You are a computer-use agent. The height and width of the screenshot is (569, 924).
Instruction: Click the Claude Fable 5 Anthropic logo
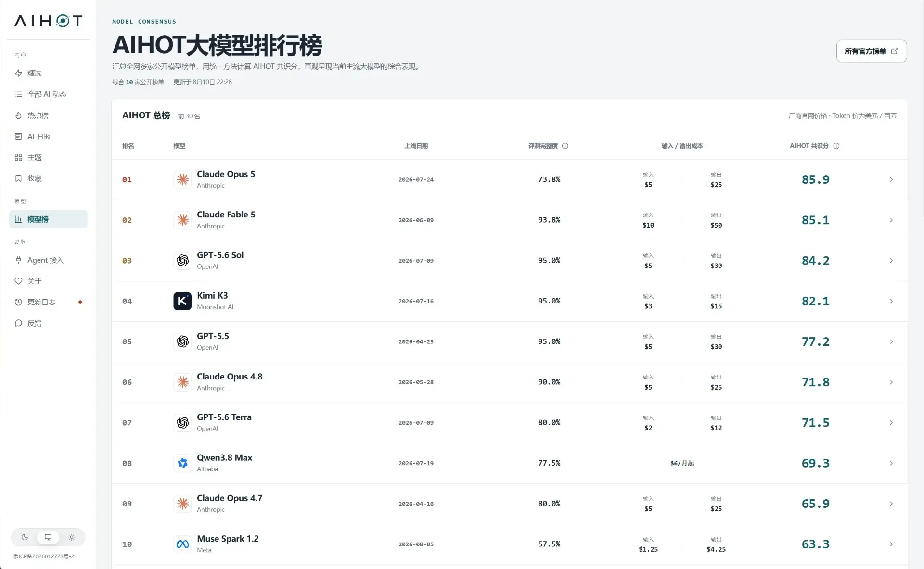(182, 220)
